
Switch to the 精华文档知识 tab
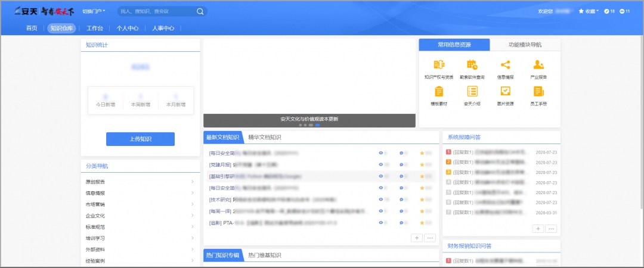[x=265, y=138]
